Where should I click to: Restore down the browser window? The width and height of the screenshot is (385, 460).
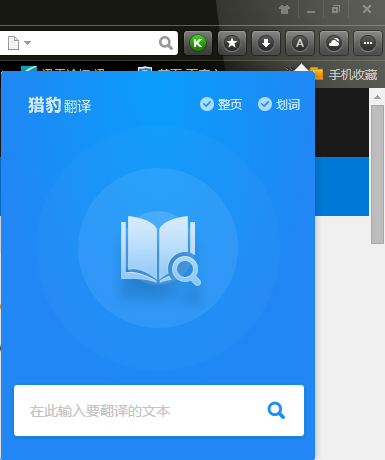336,9
